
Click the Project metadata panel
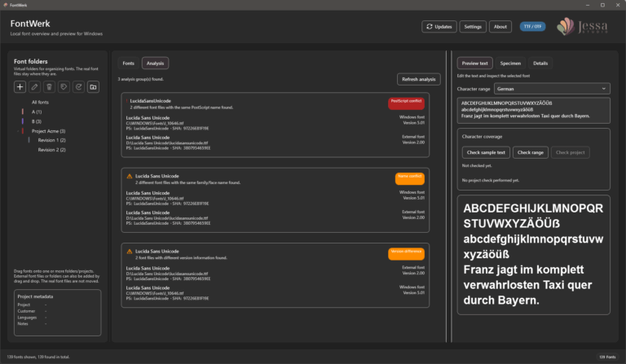pyautogui.click(x=58, y=313)
